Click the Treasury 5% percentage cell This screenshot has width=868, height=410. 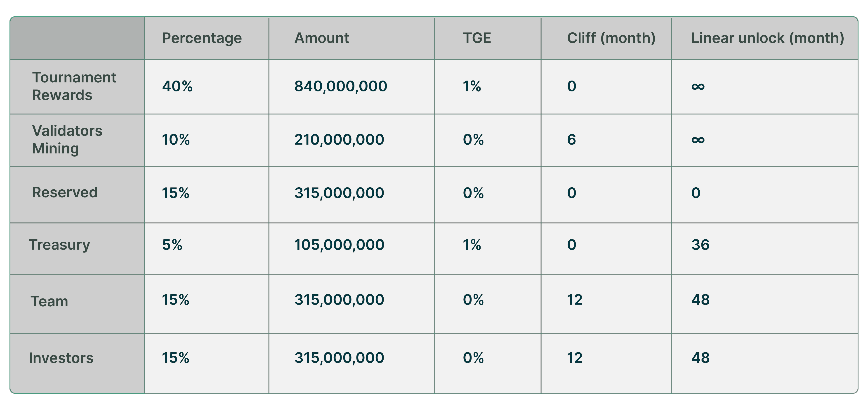(172, 245)
